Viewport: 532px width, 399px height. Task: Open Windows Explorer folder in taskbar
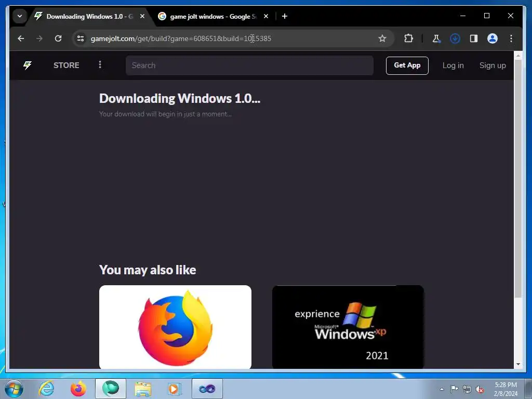click(143, 389)
